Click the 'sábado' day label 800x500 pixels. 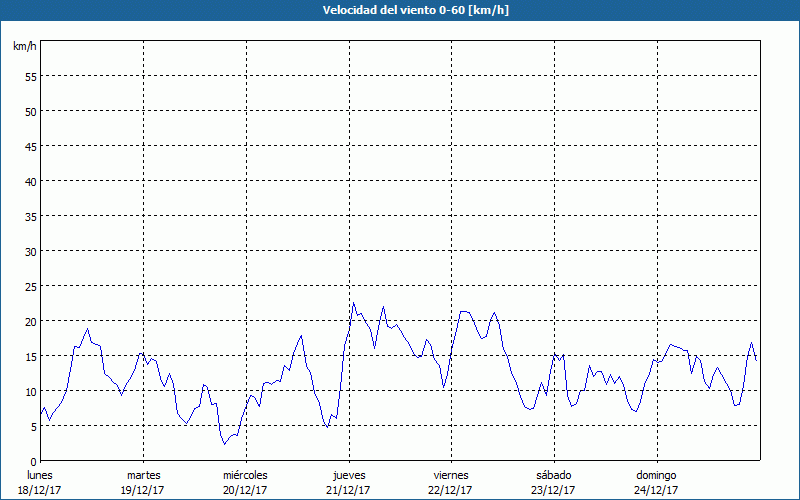point(553,475)
